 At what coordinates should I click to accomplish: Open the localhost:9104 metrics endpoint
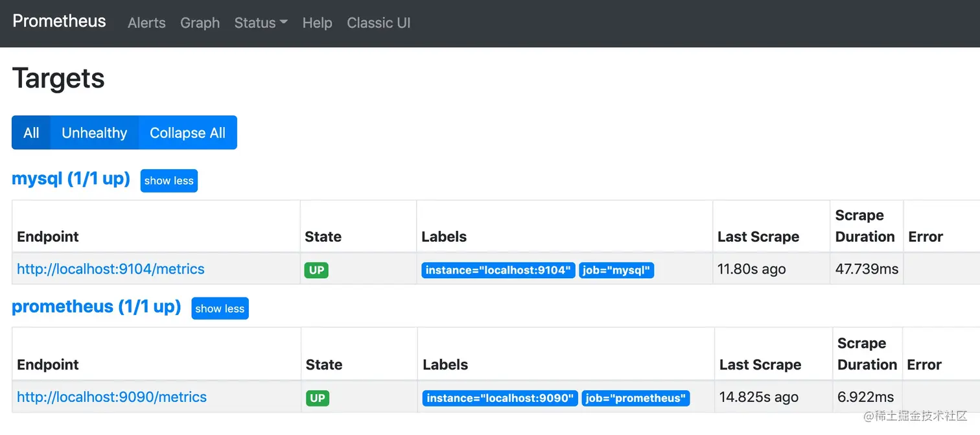tap(111, 269)
